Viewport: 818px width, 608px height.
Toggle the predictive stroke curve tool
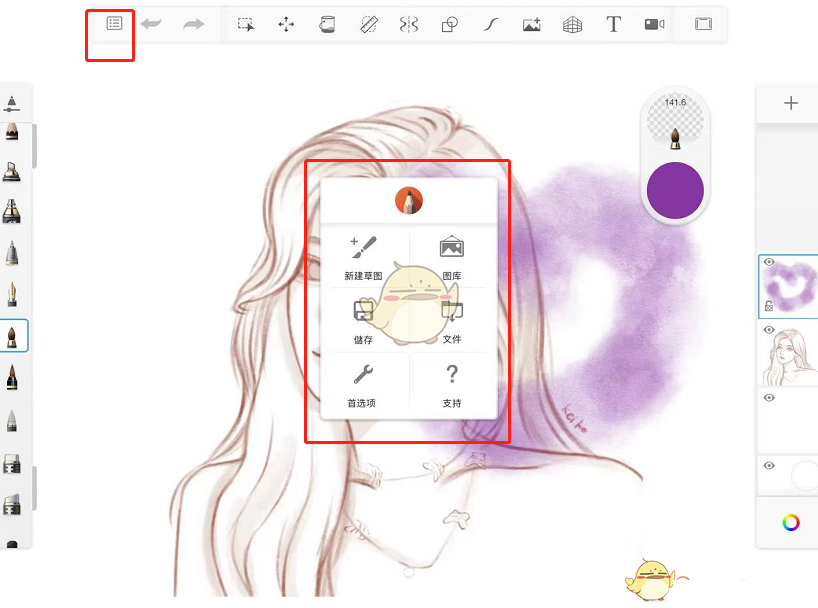pos(490,24)
